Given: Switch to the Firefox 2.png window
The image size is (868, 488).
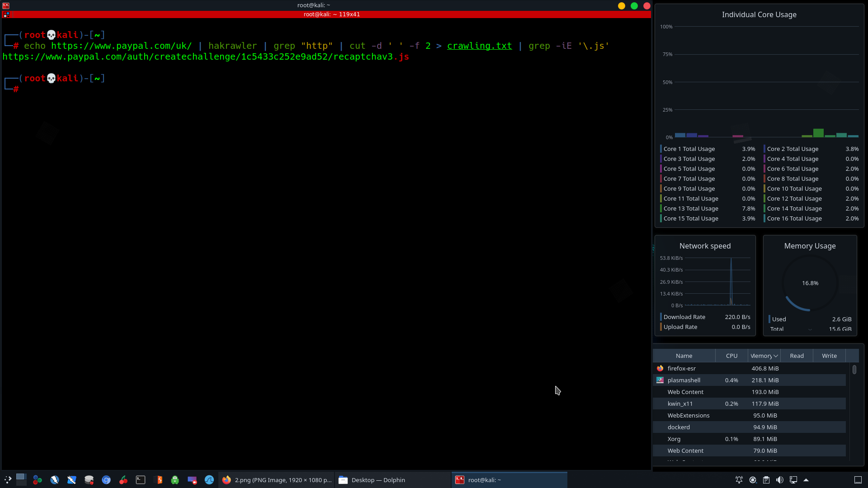Looking at the screenshot, I should (277, 480).
